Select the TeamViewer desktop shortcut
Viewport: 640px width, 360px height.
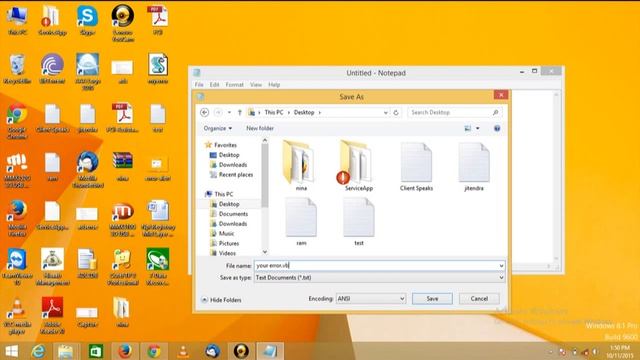(x=17, y=266)
